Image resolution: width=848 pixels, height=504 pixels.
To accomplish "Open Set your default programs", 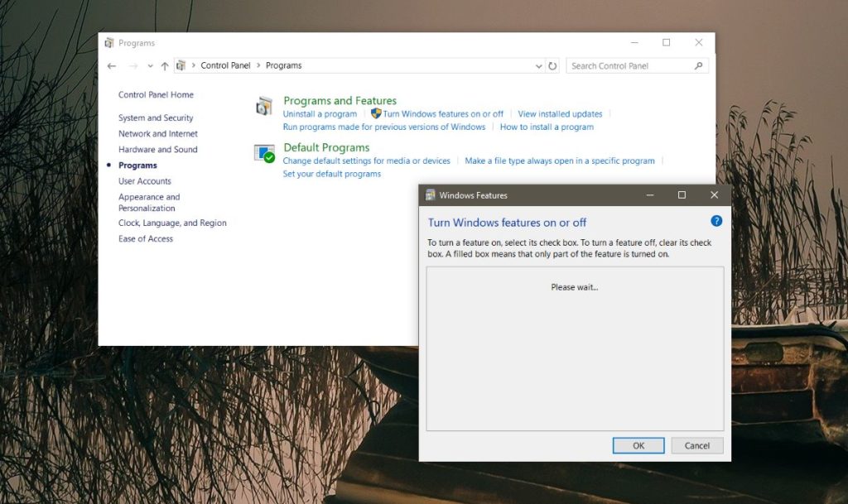I will (x=334, y=174).
